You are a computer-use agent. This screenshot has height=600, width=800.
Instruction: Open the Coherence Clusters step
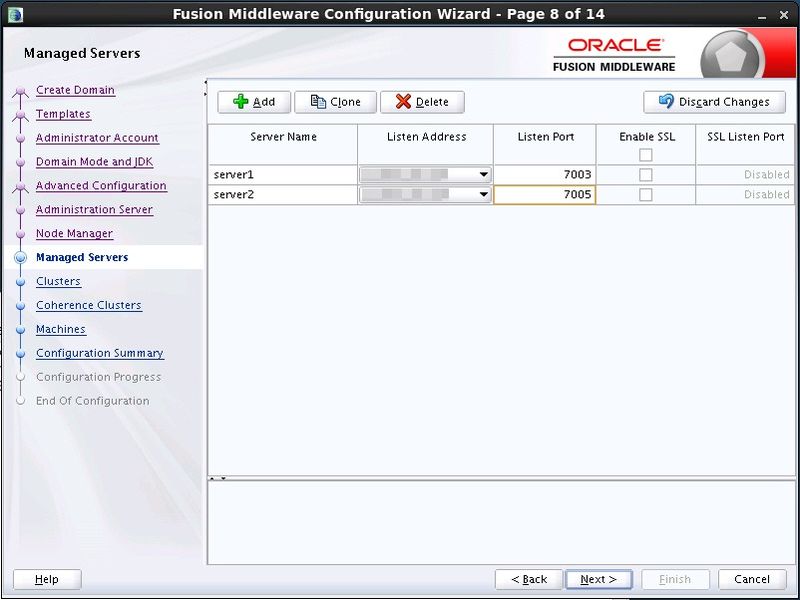pyautogui.click(x=89, y=305)
